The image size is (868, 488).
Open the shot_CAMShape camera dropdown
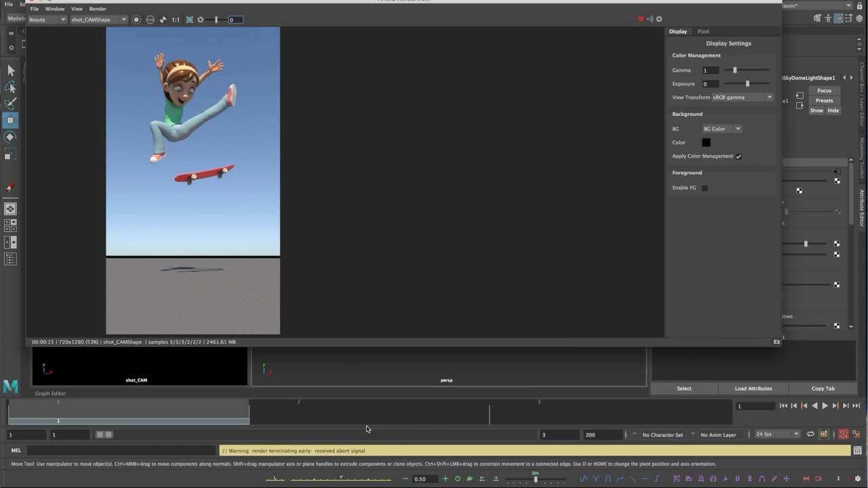pyautogui.click(x=98, y=20)
